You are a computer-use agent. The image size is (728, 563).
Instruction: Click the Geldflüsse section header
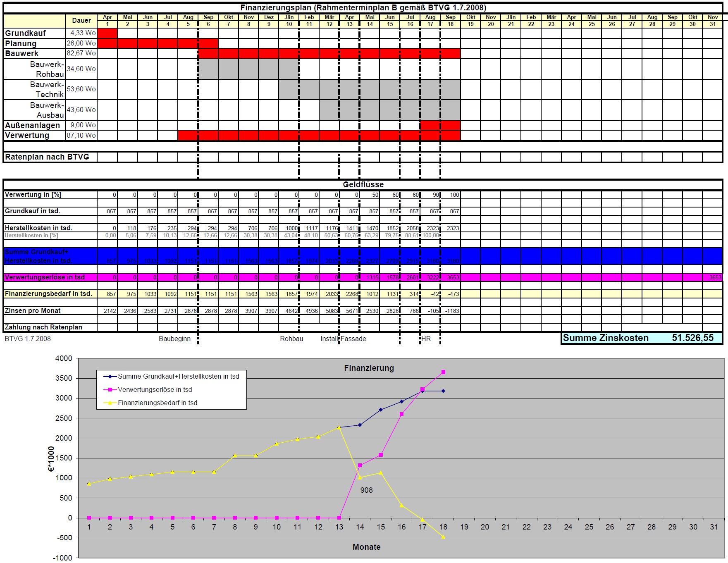(363, 185)
